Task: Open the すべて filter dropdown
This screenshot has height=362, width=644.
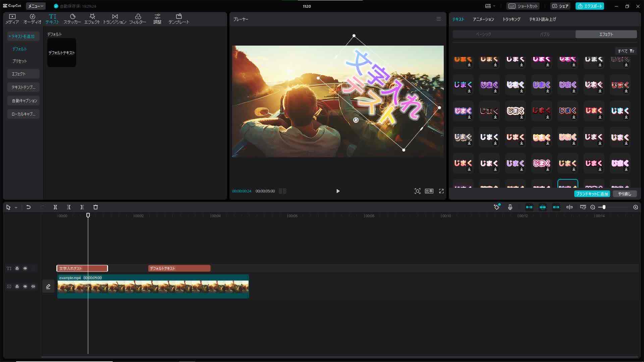Action: [x=626, y=51]
